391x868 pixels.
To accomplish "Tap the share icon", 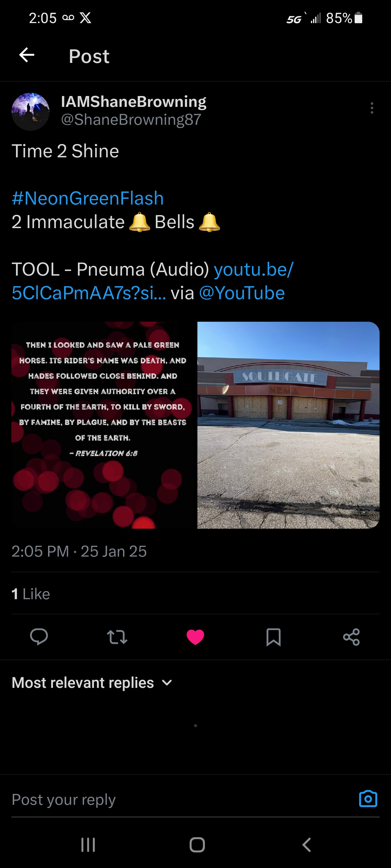I will click(x=351, y=637).
